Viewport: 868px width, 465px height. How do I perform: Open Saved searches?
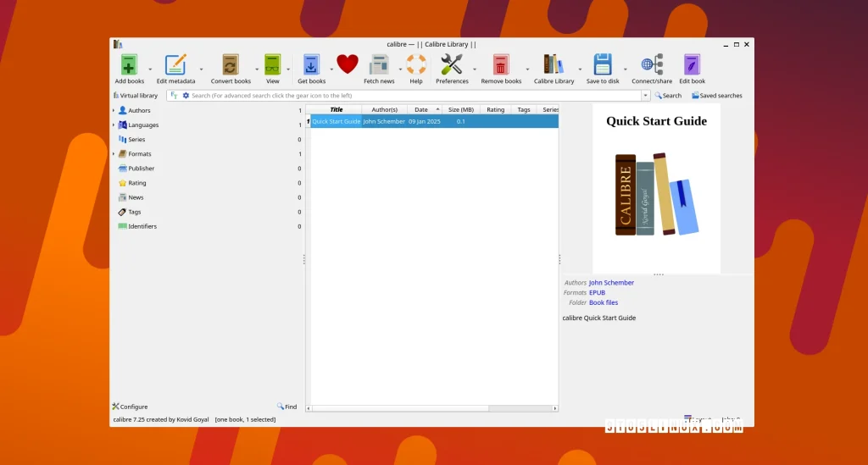click(x=717, y=95)
